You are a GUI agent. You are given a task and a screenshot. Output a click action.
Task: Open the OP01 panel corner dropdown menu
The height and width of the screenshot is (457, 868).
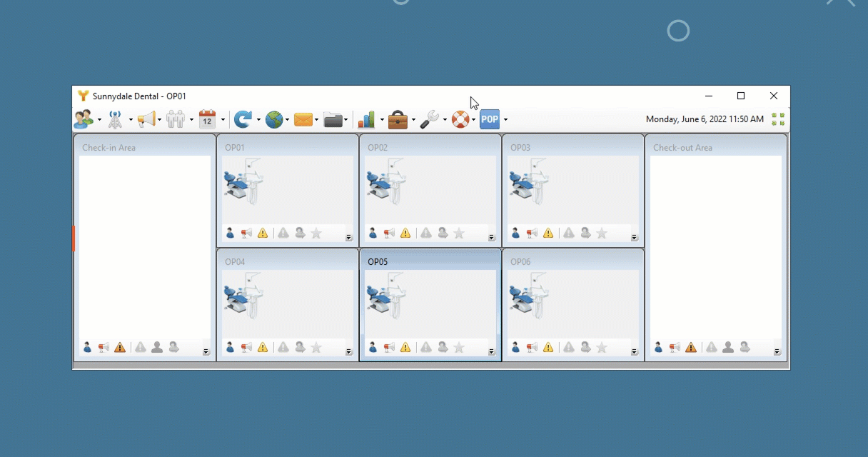point(349,238)
